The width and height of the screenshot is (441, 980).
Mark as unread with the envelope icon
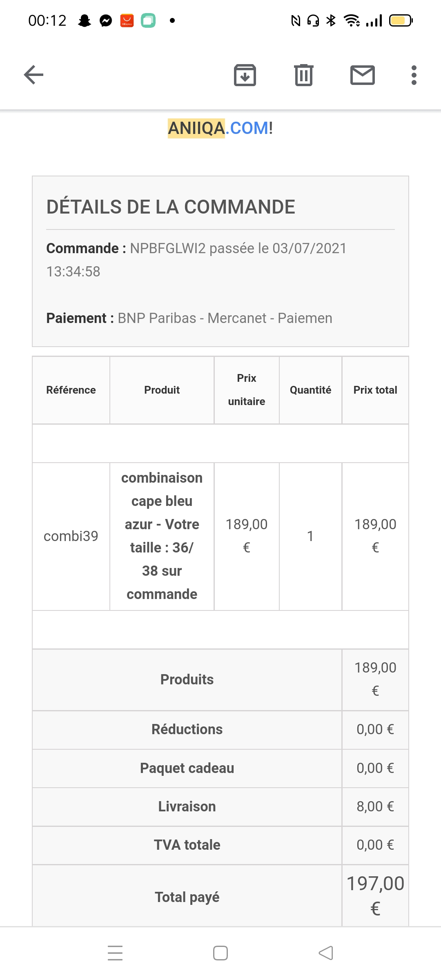(x=363, y=75)
